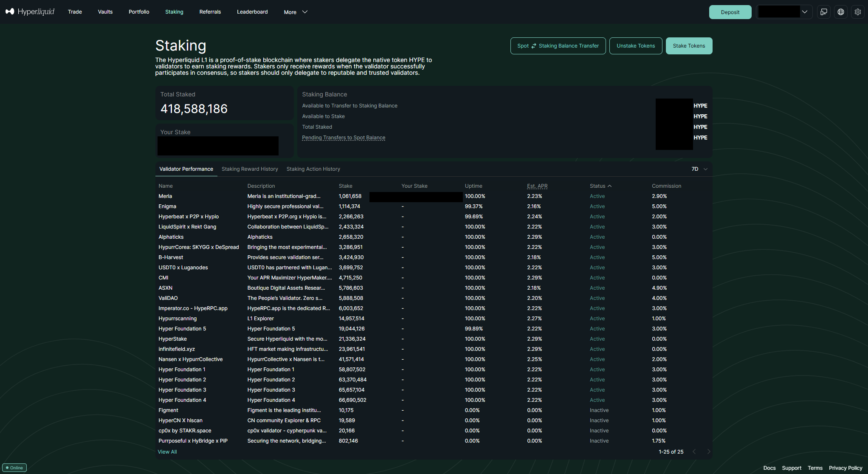Click the Description column header

261,186
